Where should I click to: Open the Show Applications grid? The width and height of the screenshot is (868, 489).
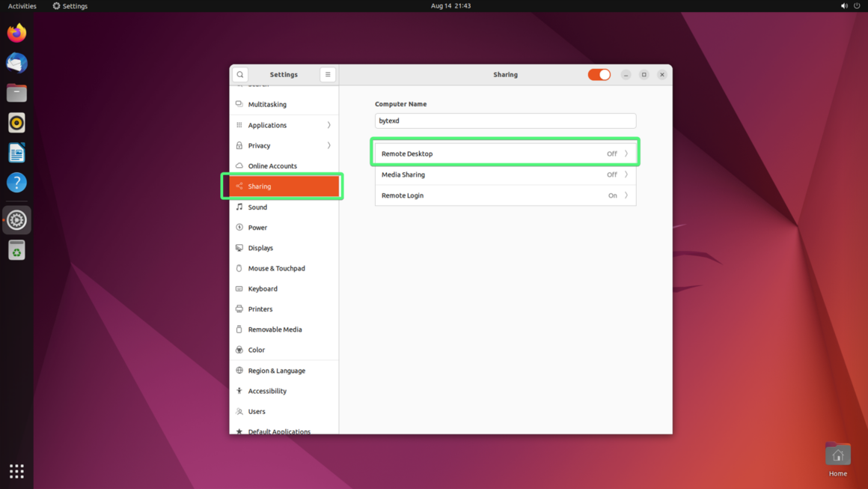tap(16, 470)
